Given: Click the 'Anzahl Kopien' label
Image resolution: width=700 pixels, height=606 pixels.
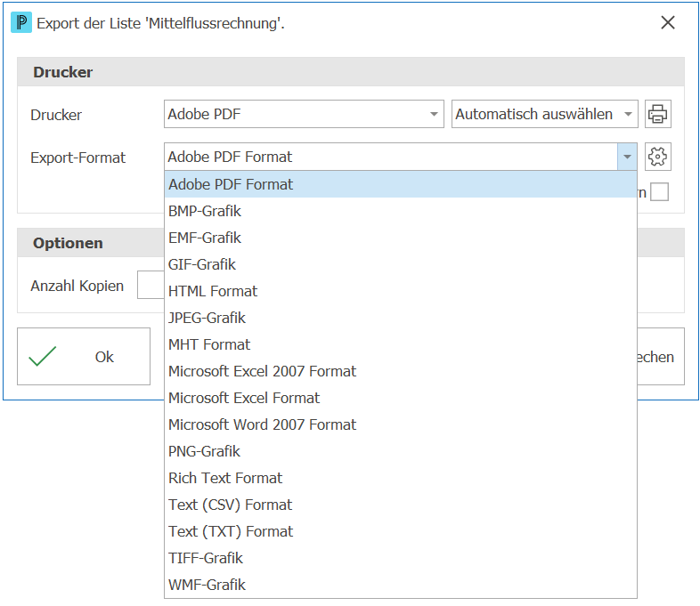Looking at the screenshot, I should [77, 286].
